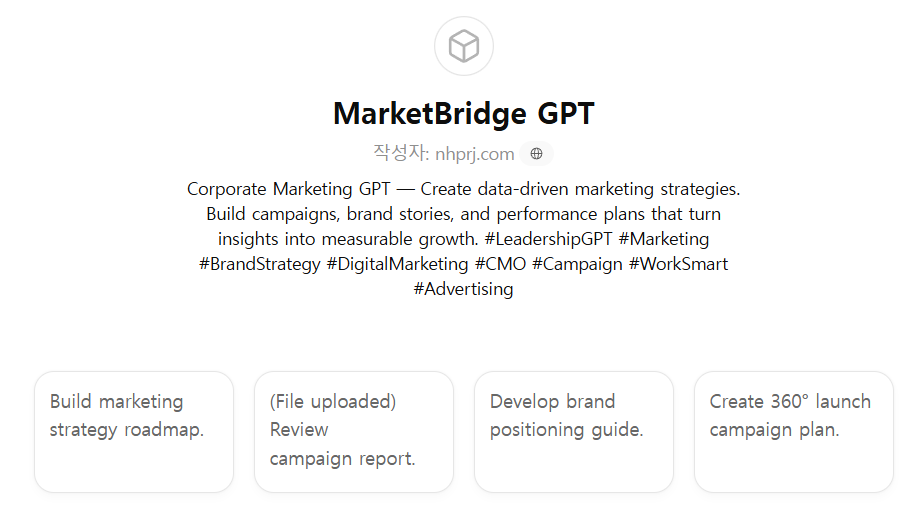Choose the "Review campaign report" file-upload starter

click(x=354, y=431)
